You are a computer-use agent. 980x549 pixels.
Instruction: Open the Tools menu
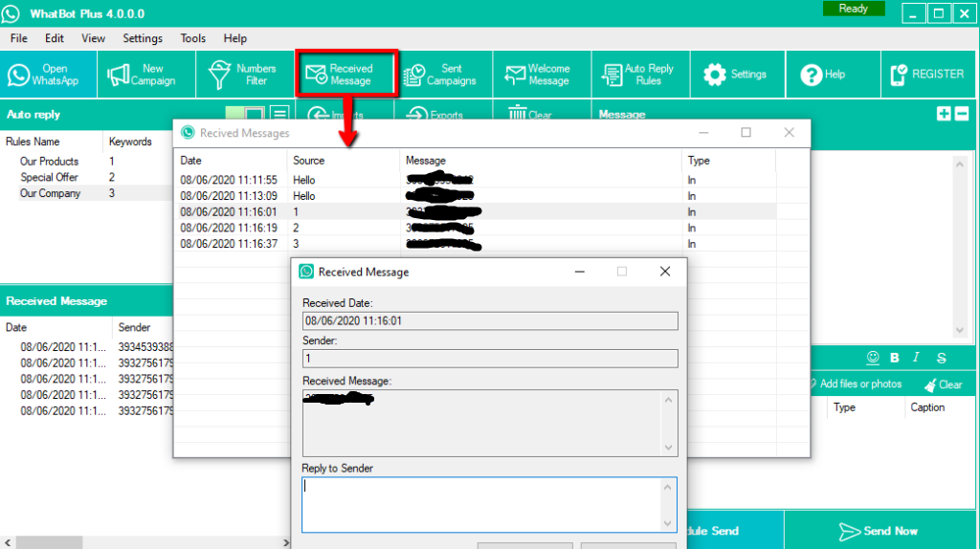(x=192, y=38)
